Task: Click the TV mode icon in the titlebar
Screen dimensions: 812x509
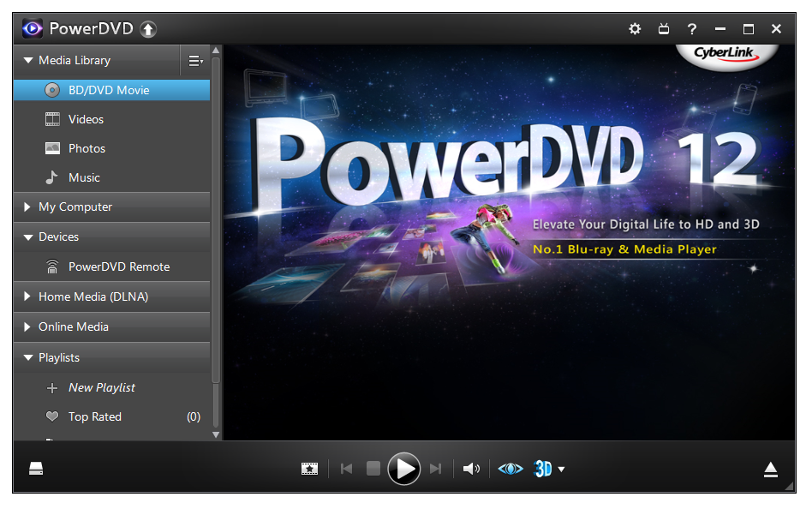Action: coord(663,28)
